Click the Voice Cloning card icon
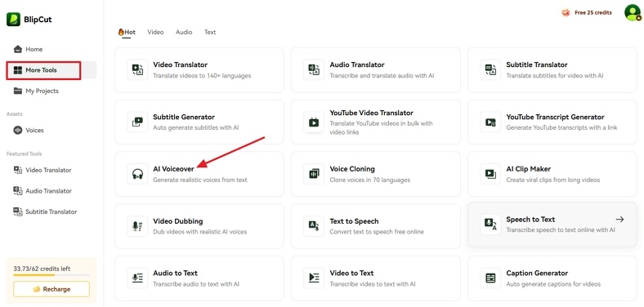 [314, 174]
